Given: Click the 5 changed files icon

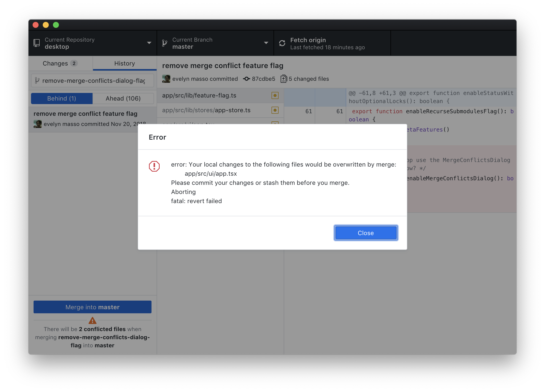Looking at the screenshot, I should pyautogui.click(x=284, y=79).
